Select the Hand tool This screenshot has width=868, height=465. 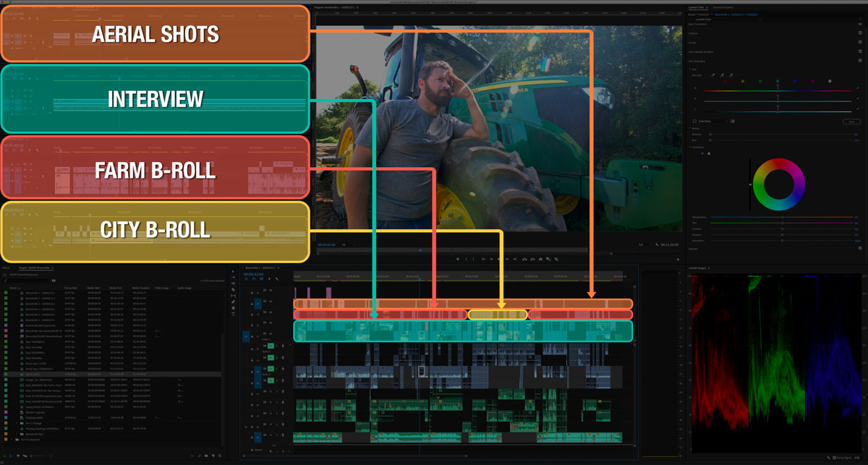coord(233,308)
